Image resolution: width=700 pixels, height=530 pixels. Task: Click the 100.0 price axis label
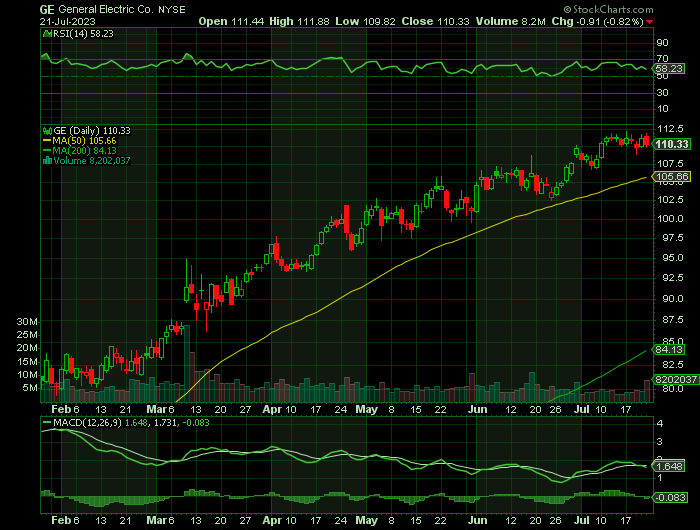(670, 219)
